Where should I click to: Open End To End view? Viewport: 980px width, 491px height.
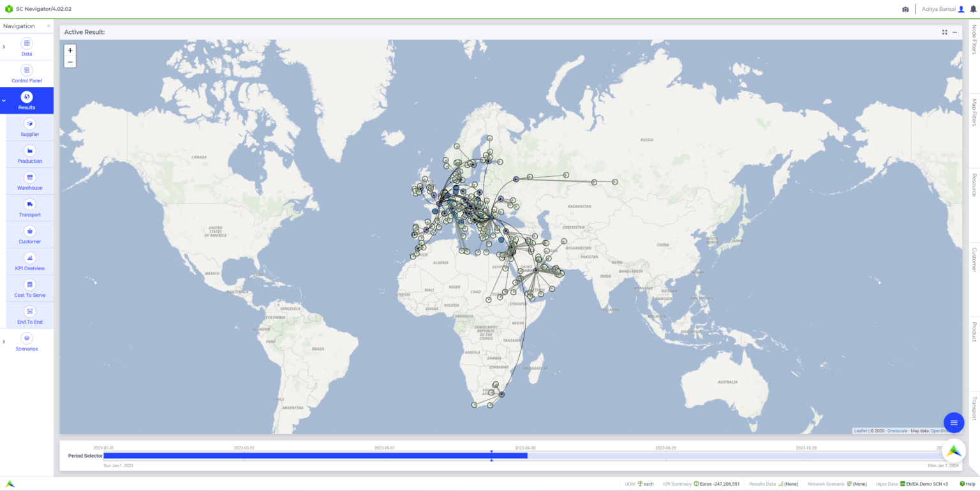pyautogui.click(x=29, y=312)
